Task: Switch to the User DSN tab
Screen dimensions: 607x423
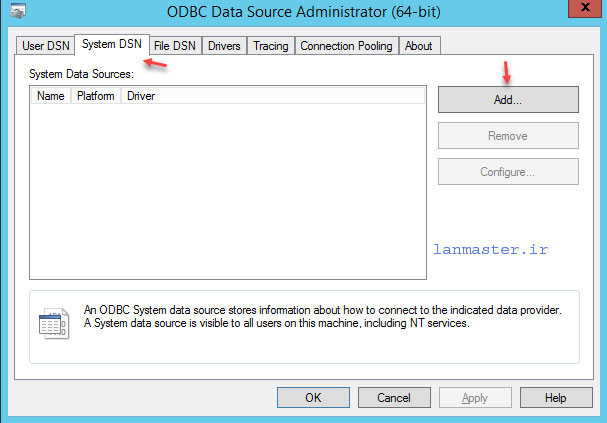Action: [46, 46]
